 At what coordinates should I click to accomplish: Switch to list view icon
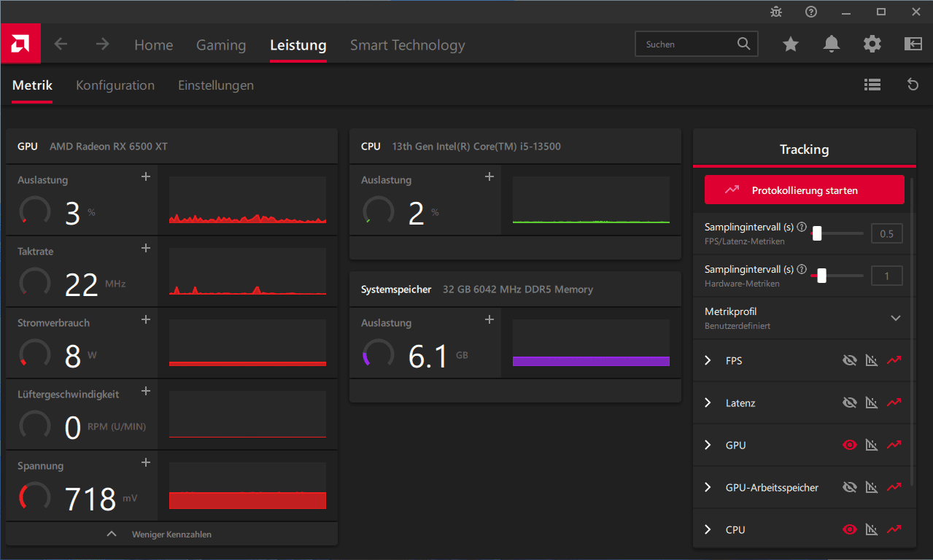tap(872, 85)
